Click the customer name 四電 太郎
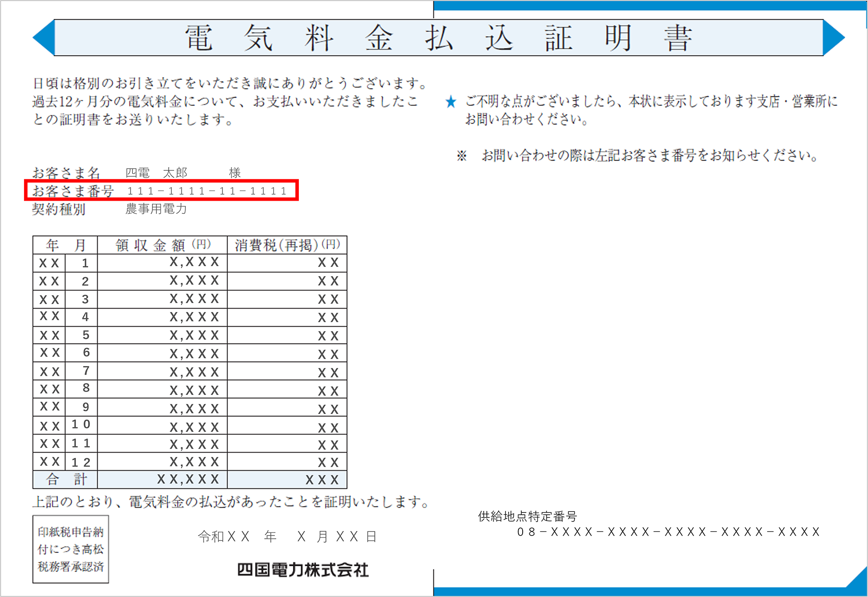868x597 pixels. click(156, 173)
